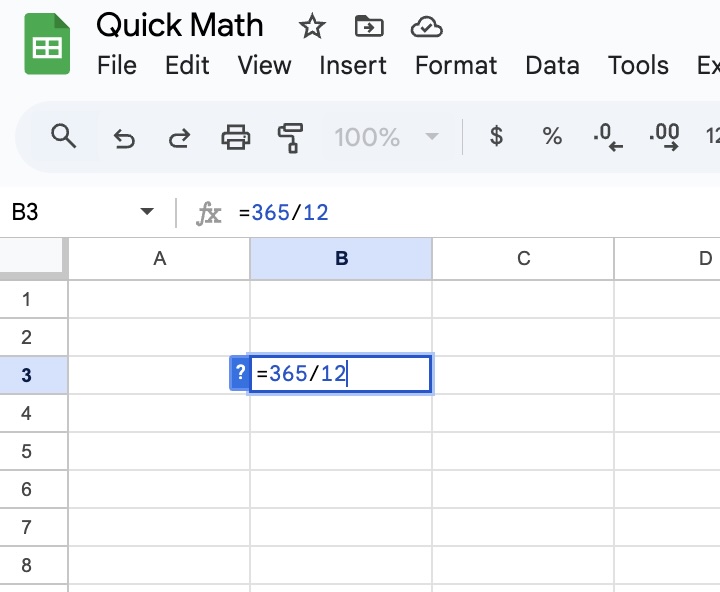Open the Google Sheets home icon
This screenshot has width=720, height=592.
(47, 44)
